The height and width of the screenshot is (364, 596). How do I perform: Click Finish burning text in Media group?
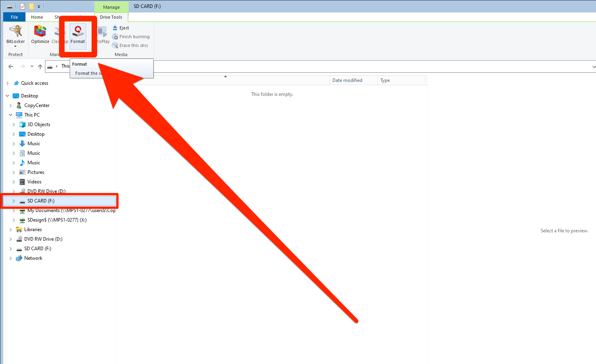click(x=135, y=37)
